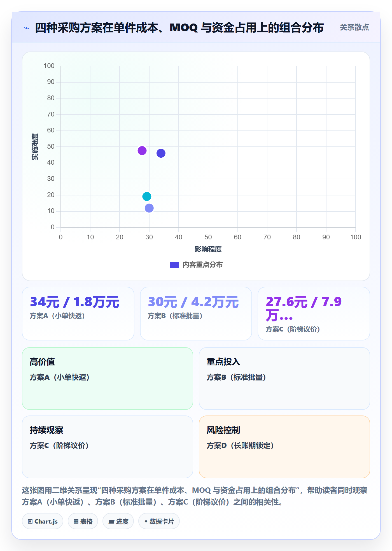Click the grid icon in 表格 chip
The image size is (392, 551).
(x=76, y=522)
